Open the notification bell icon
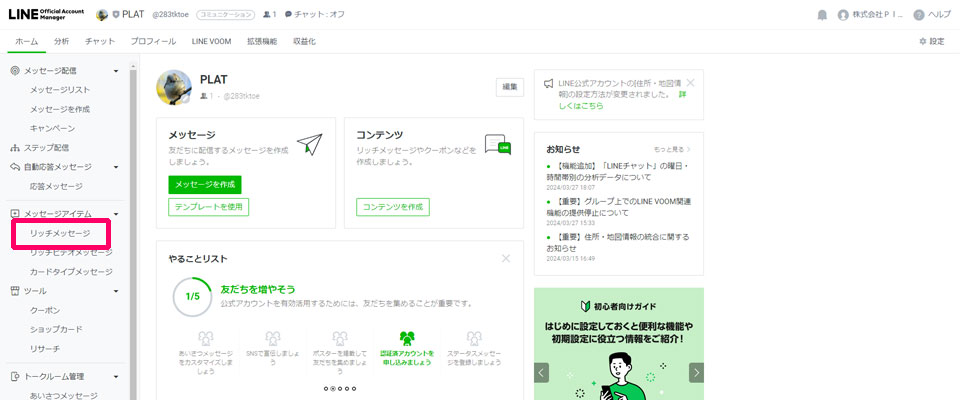The height and width of the screenshot is (400, 960). click(822, 15)
